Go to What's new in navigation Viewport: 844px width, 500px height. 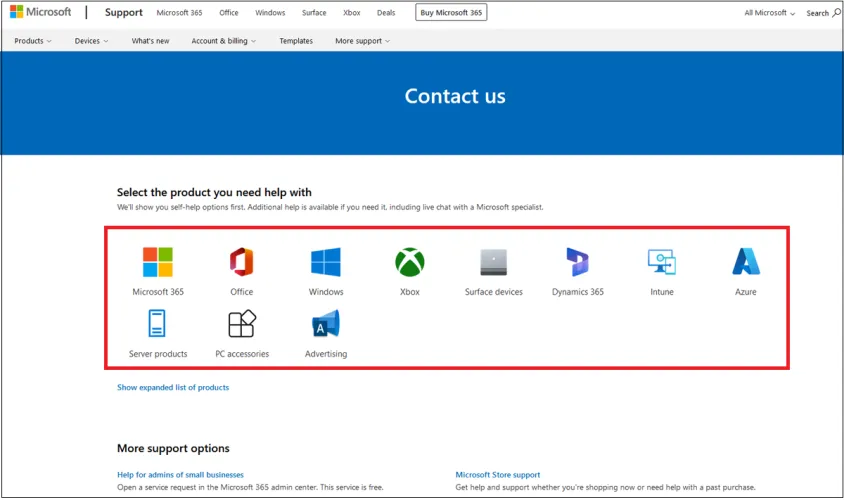coord(150,41)
